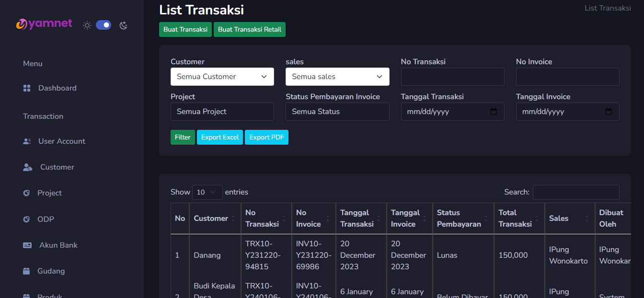Open the Tanggal Transaksi calendar picker

click(x=494, y=112)
